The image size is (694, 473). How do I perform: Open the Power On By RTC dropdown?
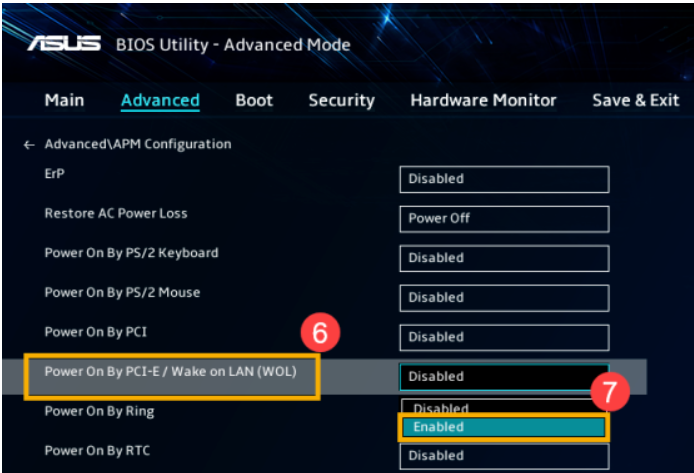click(x=504, y=456)
